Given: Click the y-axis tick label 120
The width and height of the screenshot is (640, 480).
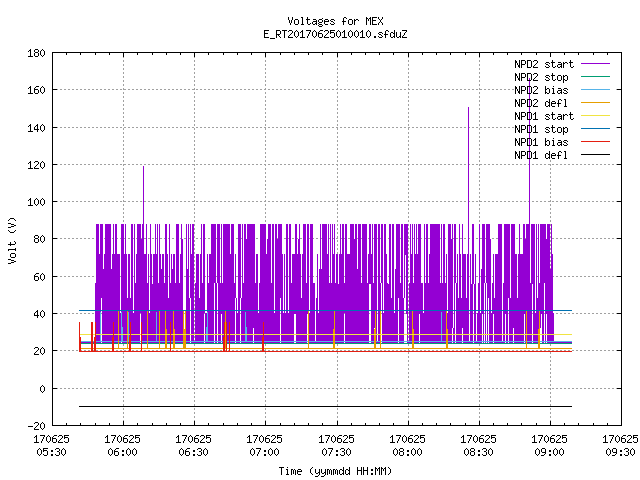Looking at the screenshot, I should (36, 165).
